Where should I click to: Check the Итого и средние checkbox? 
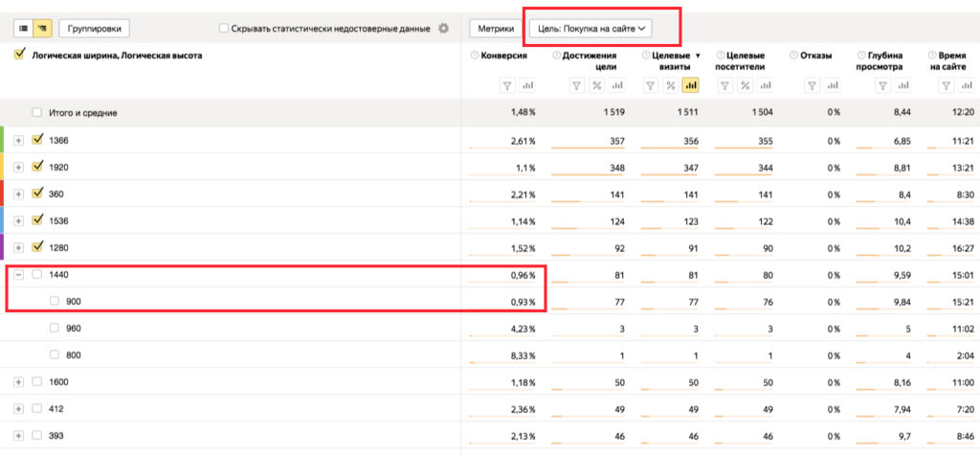[37, 113]
